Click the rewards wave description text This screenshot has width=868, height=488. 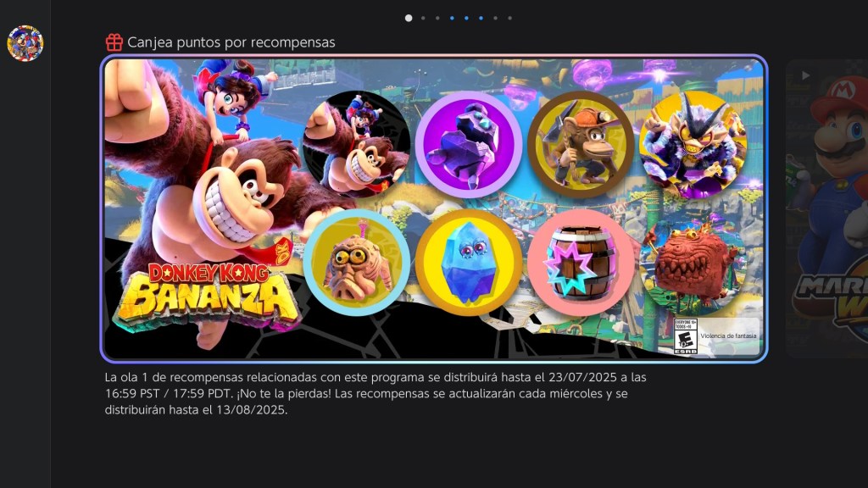click(x=376, y=393)
